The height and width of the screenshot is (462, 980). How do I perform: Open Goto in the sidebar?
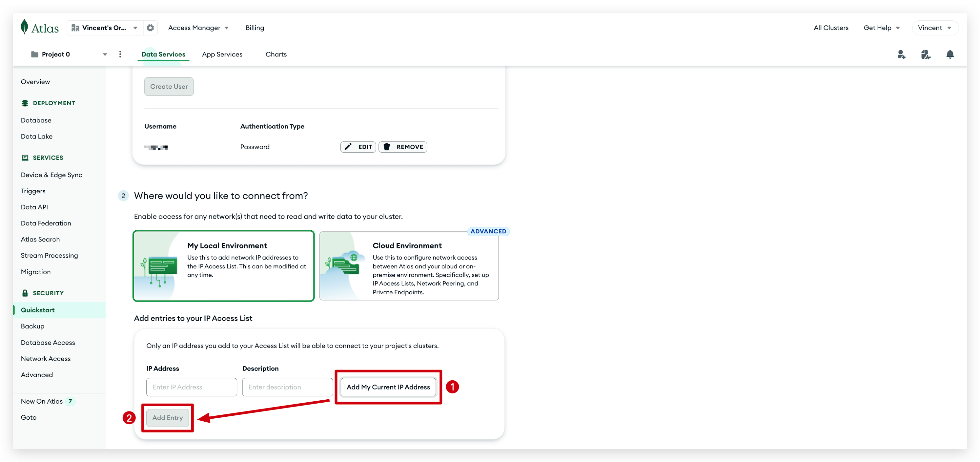[x=29, y=417]
